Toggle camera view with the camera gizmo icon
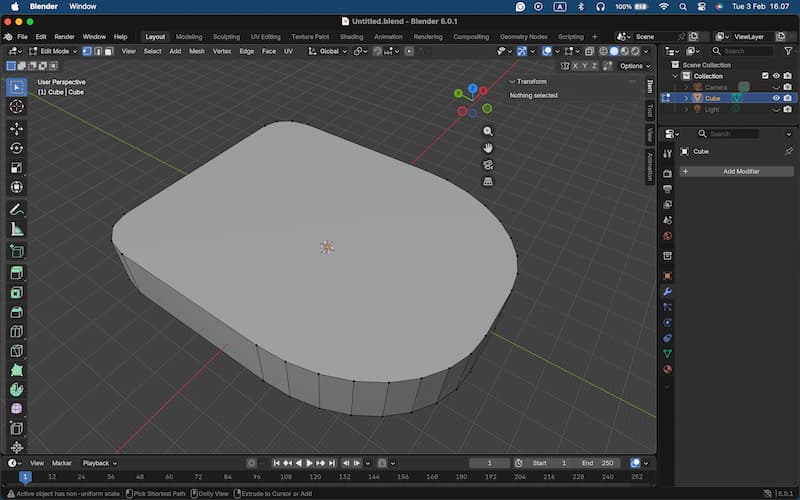 (488, 165)
